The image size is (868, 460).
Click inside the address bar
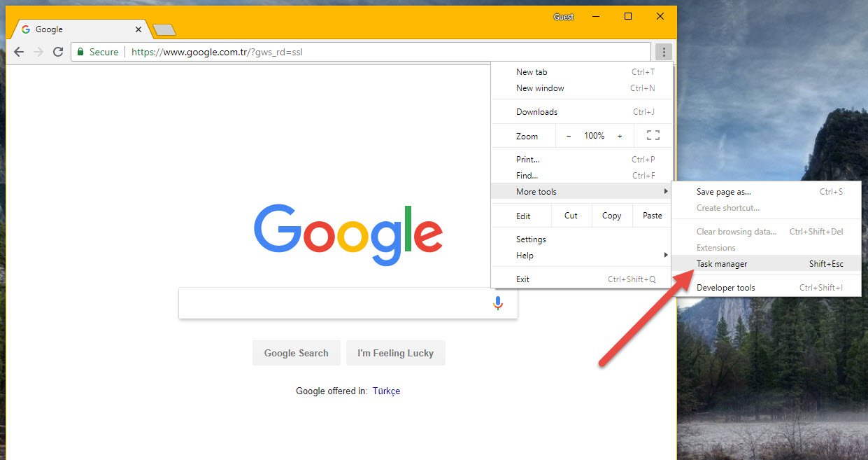pos(350,51)
